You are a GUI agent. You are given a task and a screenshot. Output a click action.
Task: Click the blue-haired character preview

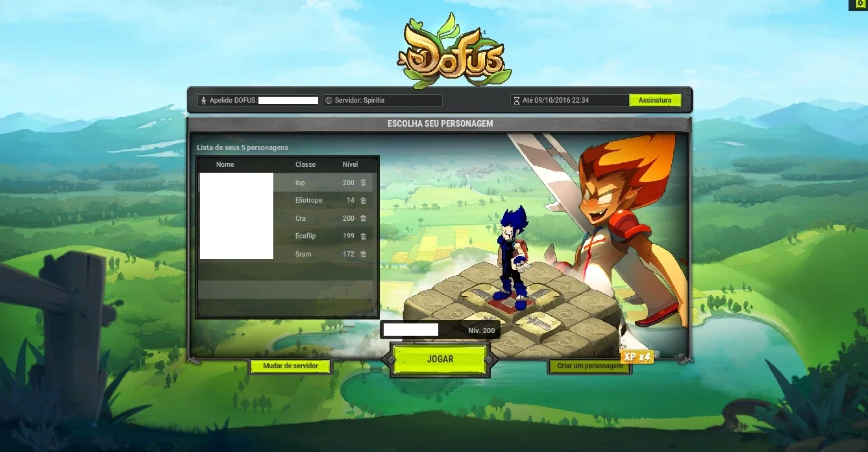point(514,258)
